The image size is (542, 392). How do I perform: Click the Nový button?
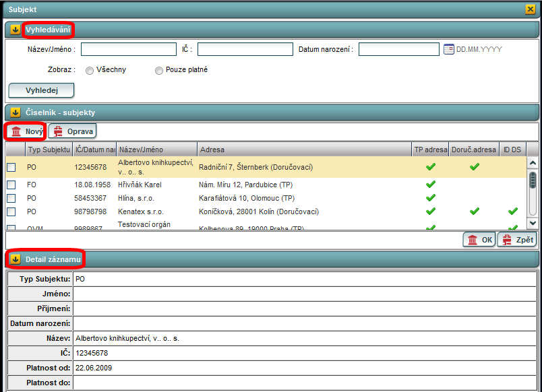26,131
